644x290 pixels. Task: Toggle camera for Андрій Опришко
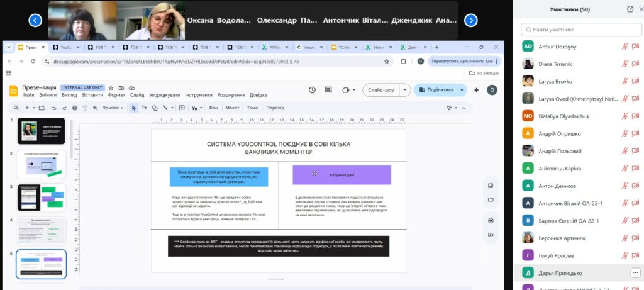coord(636,133)
